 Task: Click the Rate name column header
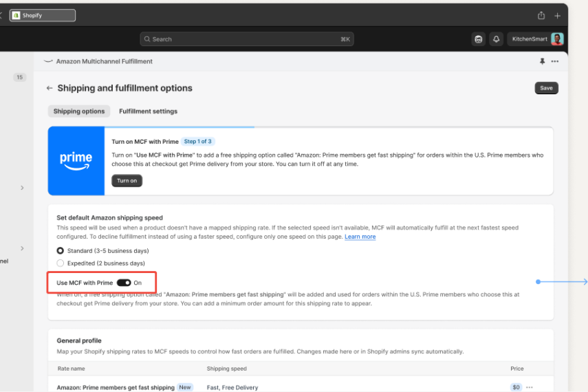(x=72, y=369)
